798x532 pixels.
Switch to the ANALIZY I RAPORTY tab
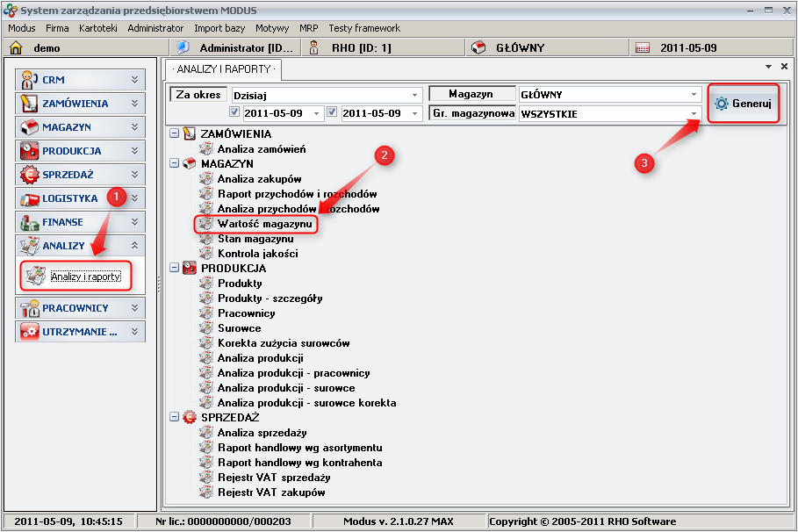pos(223,68)
